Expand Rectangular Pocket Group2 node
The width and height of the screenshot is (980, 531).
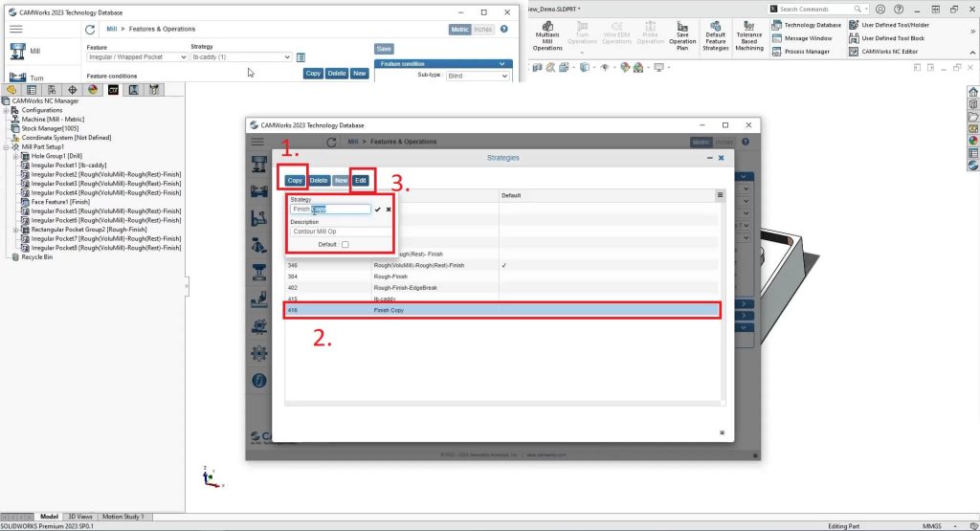15,230
